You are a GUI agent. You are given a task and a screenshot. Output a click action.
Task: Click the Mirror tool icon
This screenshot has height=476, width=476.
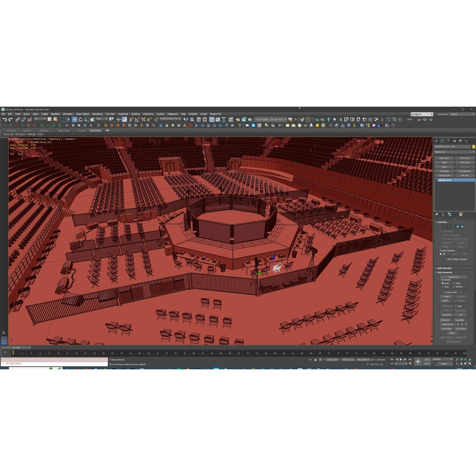pyautogui.click(x=186, y=119)
